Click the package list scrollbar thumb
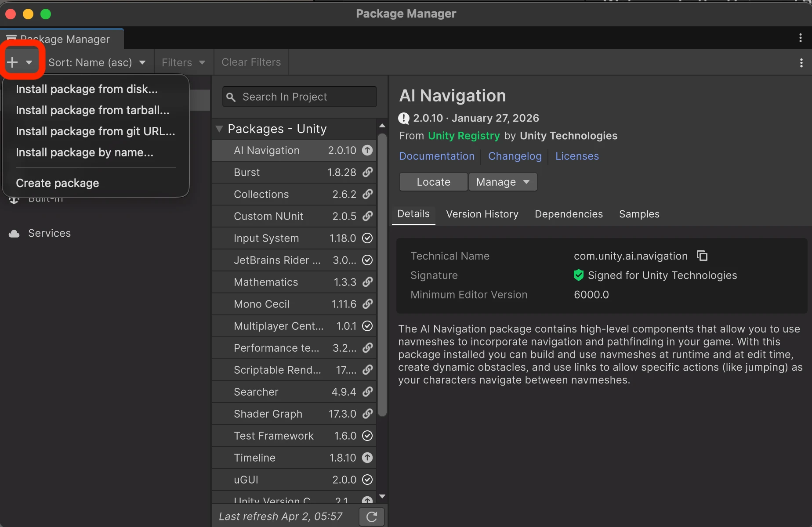The width and height of the screenshot is (812, 527). point(382,274)
